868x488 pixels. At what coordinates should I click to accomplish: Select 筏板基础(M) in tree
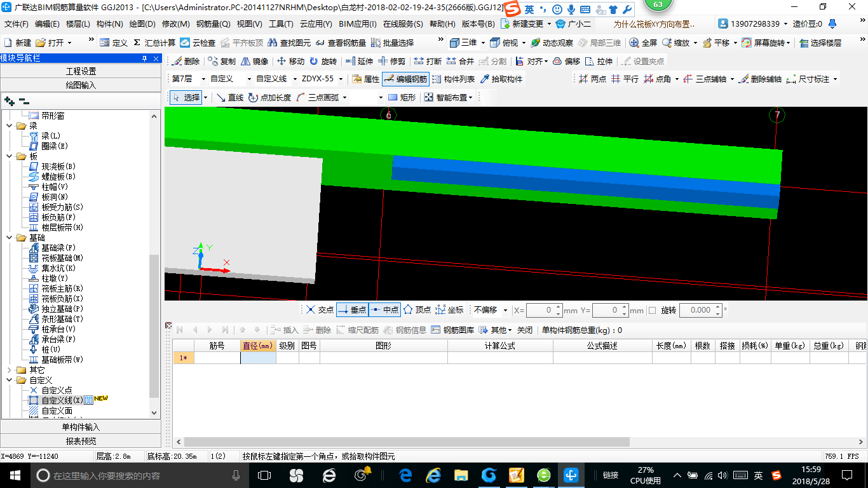pos(62,258)
